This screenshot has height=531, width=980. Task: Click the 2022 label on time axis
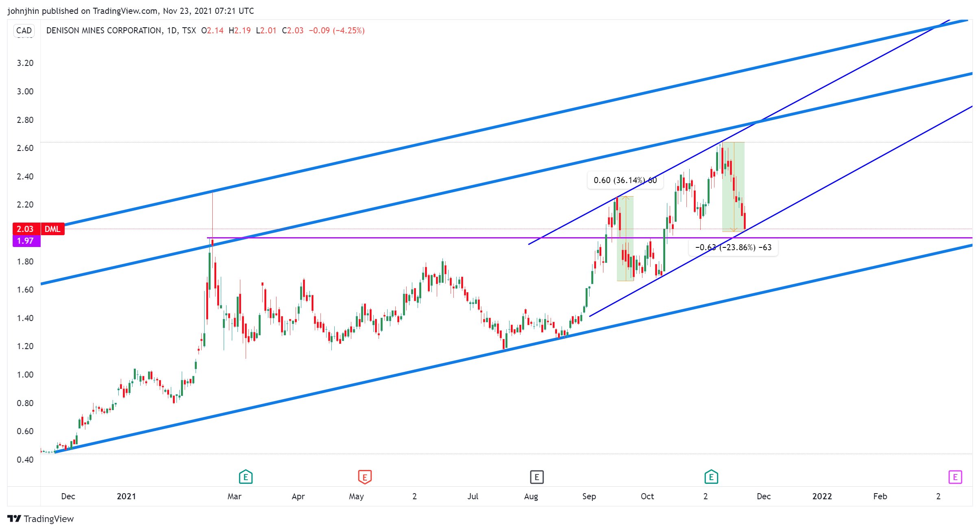coord(822,496)
